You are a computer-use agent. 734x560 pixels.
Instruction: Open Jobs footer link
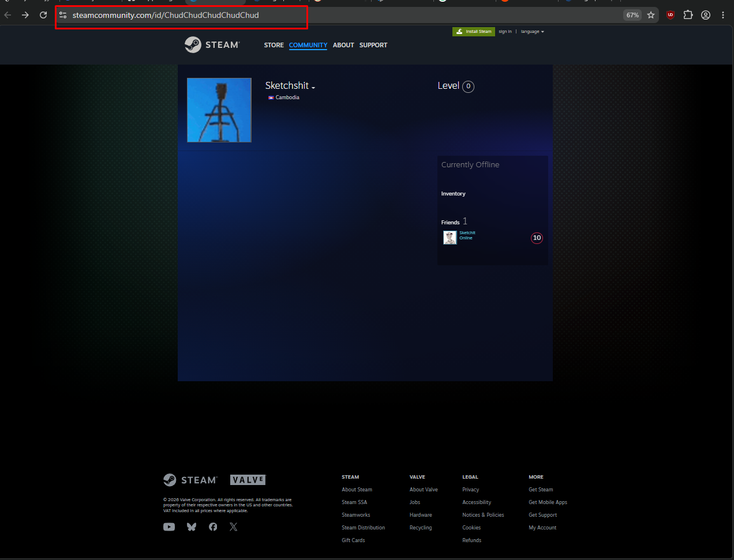[415, 502]
